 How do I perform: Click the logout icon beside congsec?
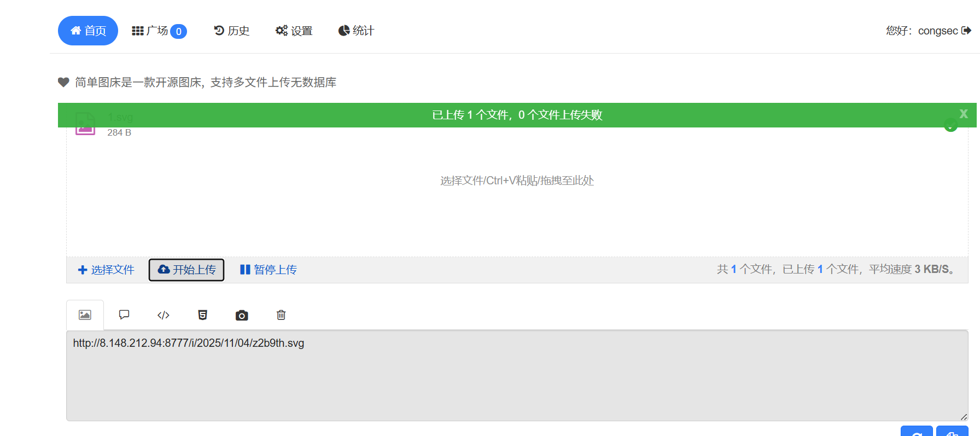point(966,31)
